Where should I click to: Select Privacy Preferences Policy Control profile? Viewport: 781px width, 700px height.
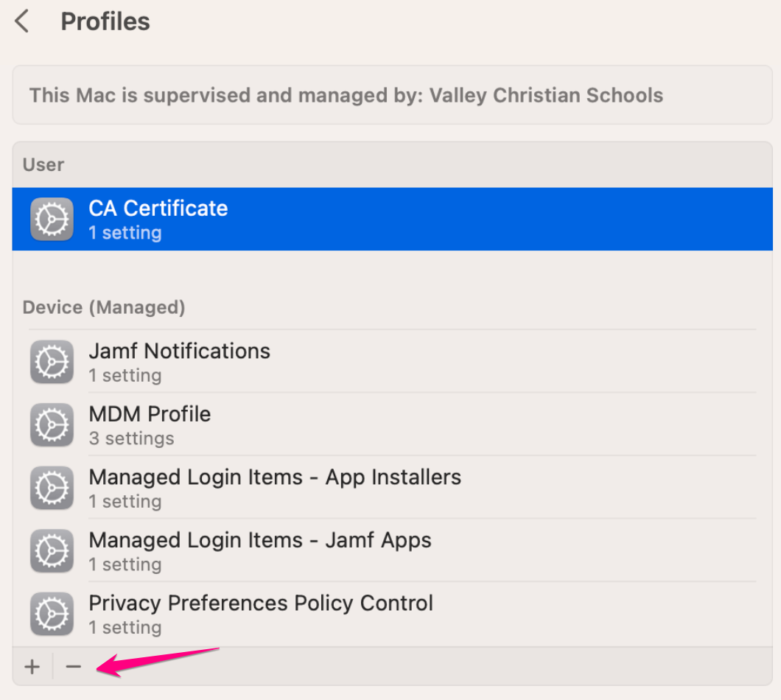point(260,603)
